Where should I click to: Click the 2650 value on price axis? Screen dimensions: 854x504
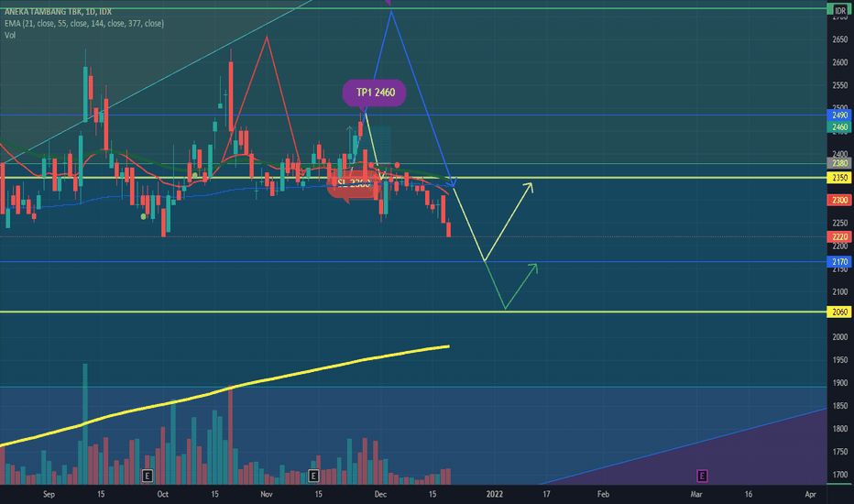(840, 39)
